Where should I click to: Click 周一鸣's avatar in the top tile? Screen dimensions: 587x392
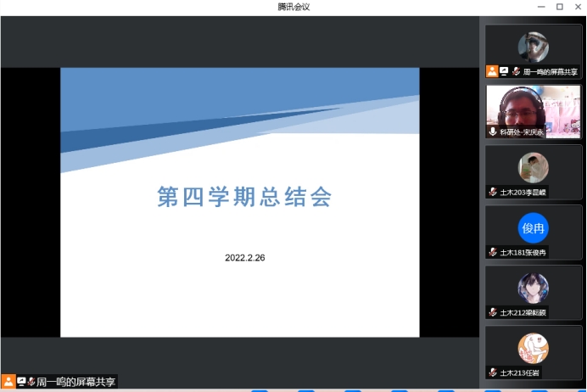534,47
